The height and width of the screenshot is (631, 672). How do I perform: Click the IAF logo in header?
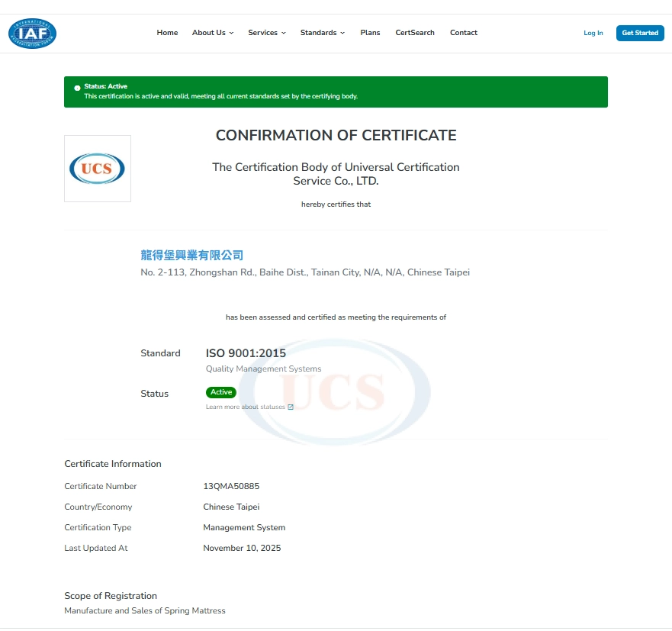pyautogui.click(x=32, y=34)
